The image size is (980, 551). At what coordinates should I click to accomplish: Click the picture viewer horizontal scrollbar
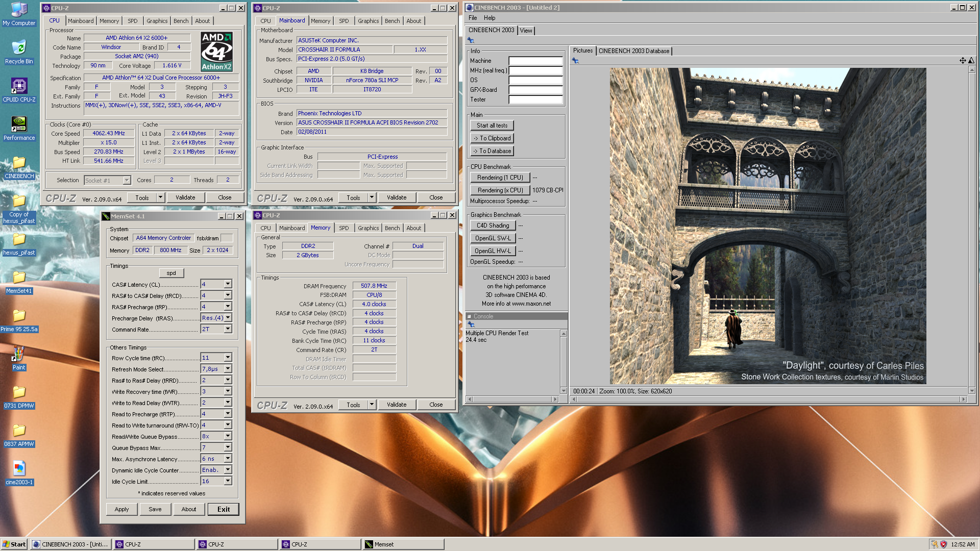pyautogui.click(x=769, y=399)
